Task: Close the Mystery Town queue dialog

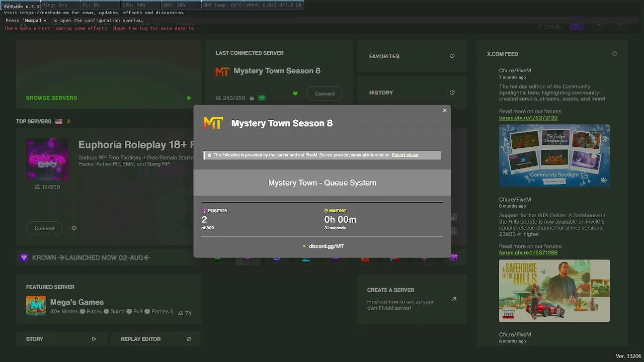Action: [445, 110]
